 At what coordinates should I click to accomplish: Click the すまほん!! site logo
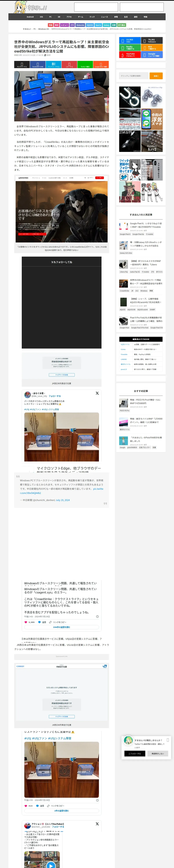pos(30,7)
